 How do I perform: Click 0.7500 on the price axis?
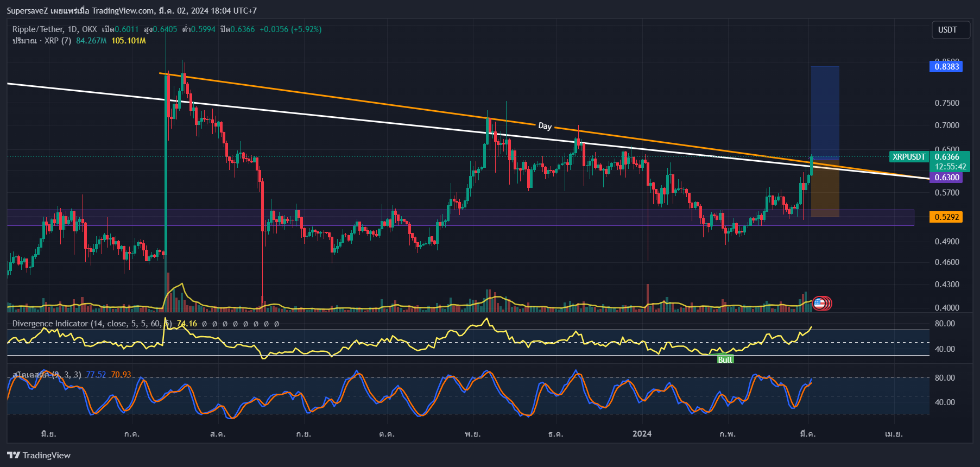[x=947, y=103]
